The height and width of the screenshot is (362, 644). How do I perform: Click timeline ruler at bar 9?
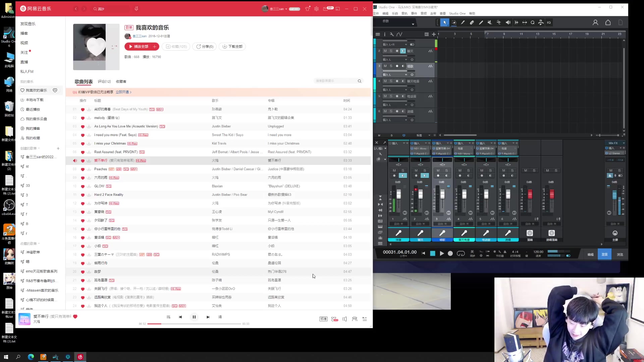click(x=504, y=34)
